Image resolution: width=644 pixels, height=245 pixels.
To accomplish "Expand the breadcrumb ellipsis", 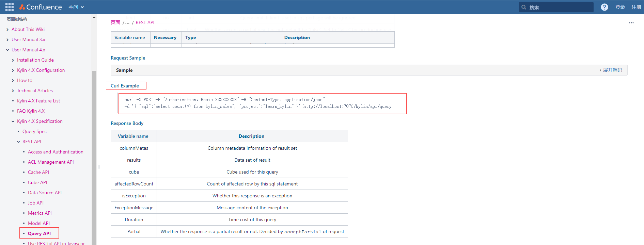I will click(x=127, y=23).
